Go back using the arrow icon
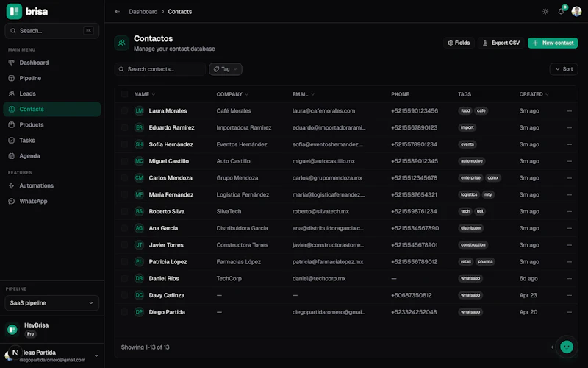 pyautogui.click(x=118, y=12)
